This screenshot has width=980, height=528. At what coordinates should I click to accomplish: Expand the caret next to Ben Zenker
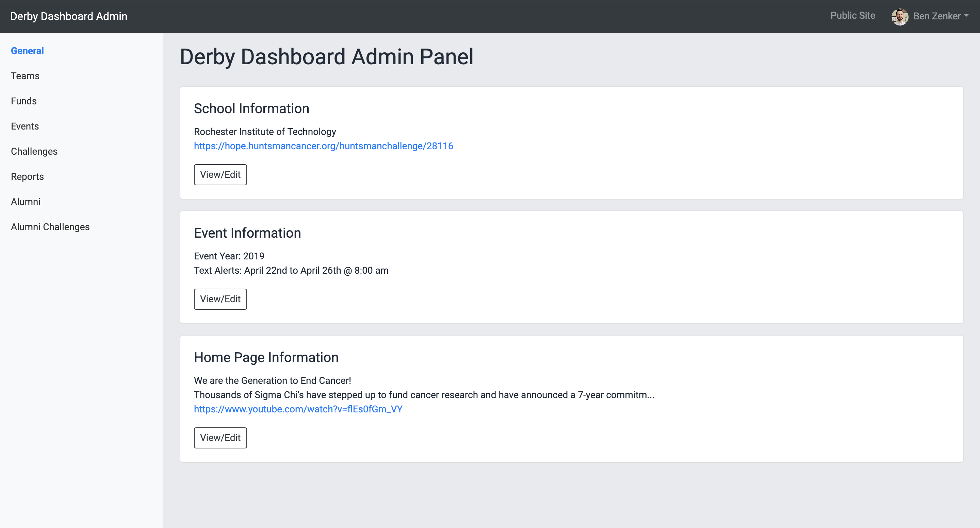pyautogui.click(x=967, y=16)
